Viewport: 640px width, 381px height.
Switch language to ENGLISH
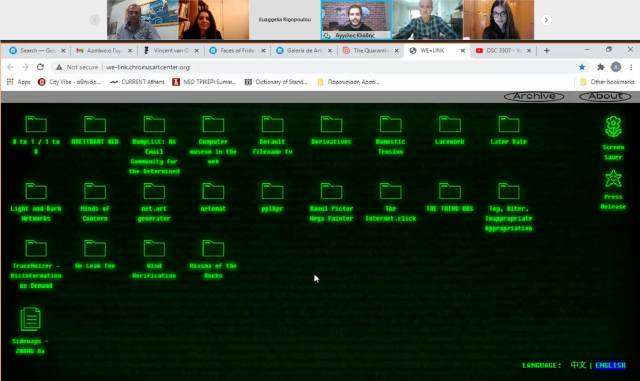[x=610, y=365]
